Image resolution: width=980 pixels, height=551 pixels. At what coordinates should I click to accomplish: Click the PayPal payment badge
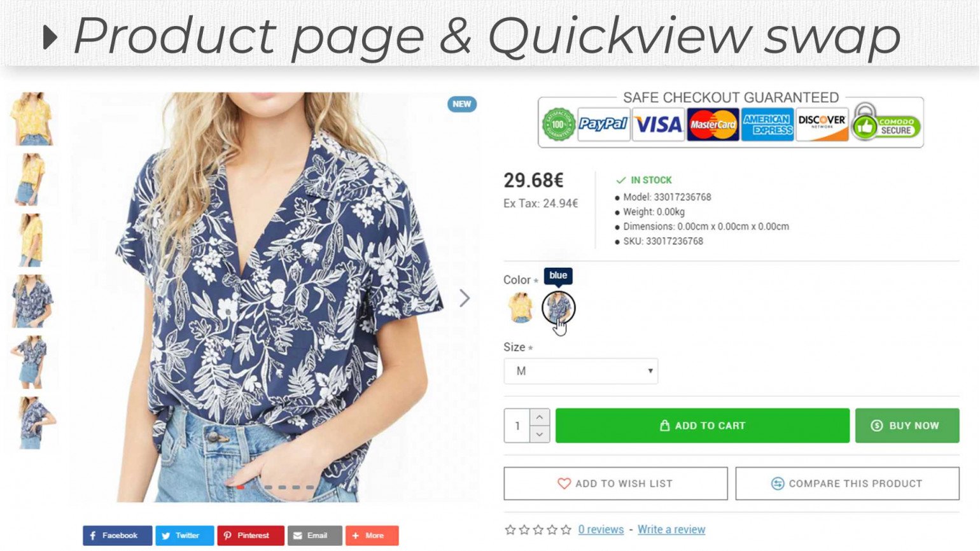click(x=603, y=124)
